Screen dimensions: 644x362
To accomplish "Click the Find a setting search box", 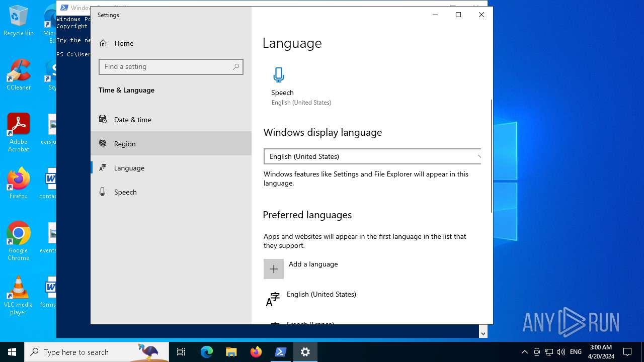I will pyautogui.click(x=171, y=67).
